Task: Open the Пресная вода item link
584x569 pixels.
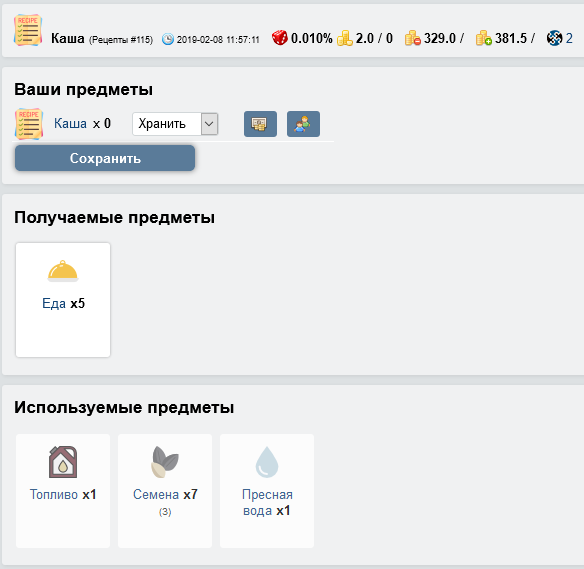Action: (267, 502)
